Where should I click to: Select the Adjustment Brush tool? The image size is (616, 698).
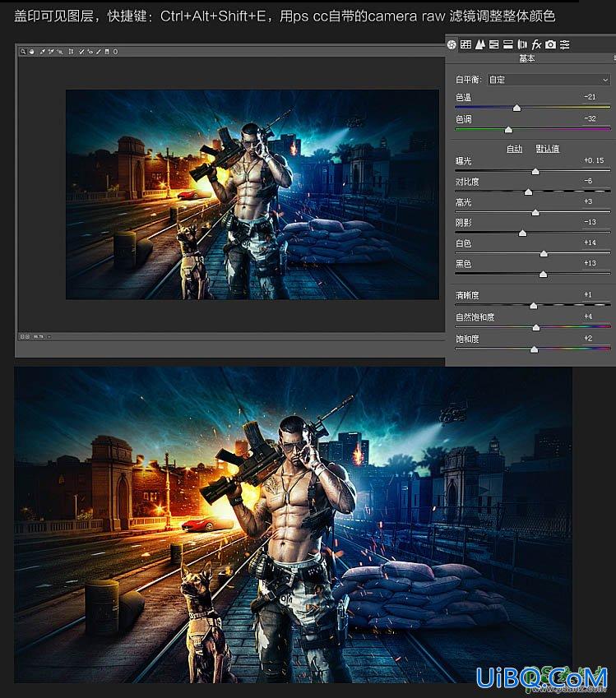(99, 52)
